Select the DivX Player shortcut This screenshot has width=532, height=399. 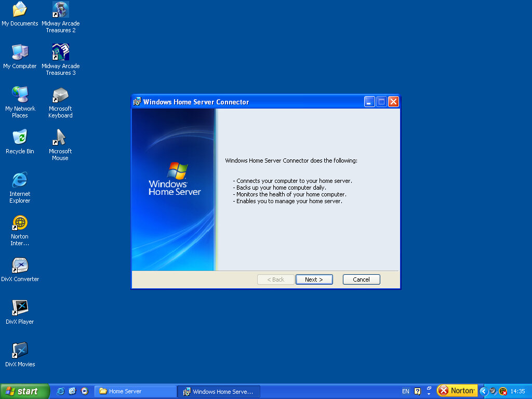pyautogui.click(x=20, y=308)
